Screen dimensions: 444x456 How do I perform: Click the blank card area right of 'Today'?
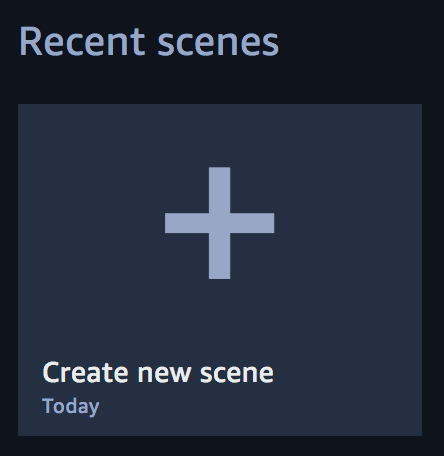click(260, 407)
